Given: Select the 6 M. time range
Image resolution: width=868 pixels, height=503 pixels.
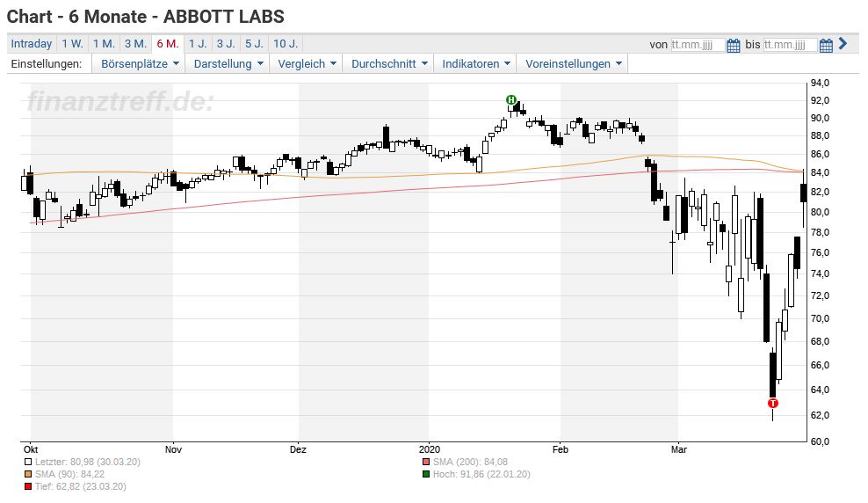Looking at the screenshot, I should [x=167, y=44].
